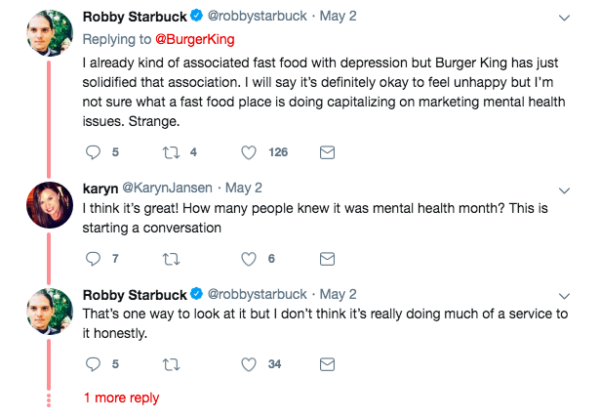Show the 1 more reply link

[x=122, y=398]
